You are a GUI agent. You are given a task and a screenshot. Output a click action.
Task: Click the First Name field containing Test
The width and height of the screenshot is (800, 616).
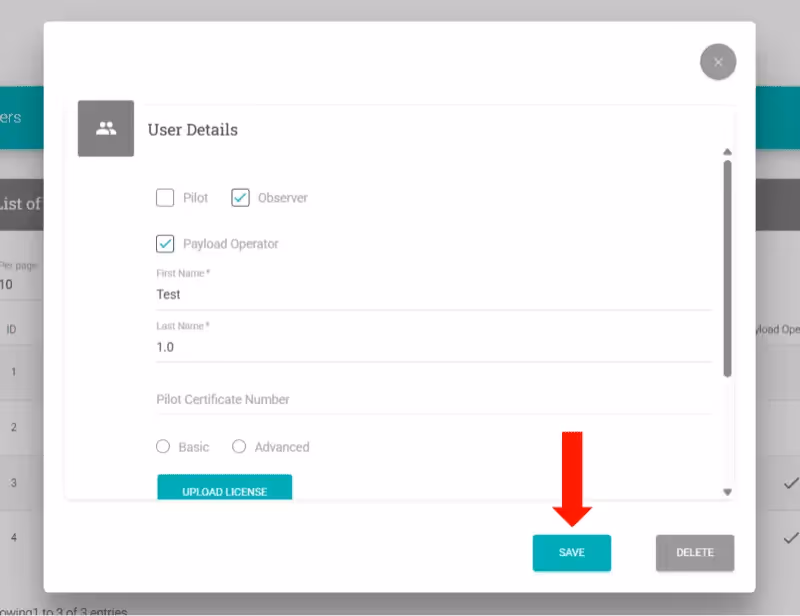pos(433,295)
